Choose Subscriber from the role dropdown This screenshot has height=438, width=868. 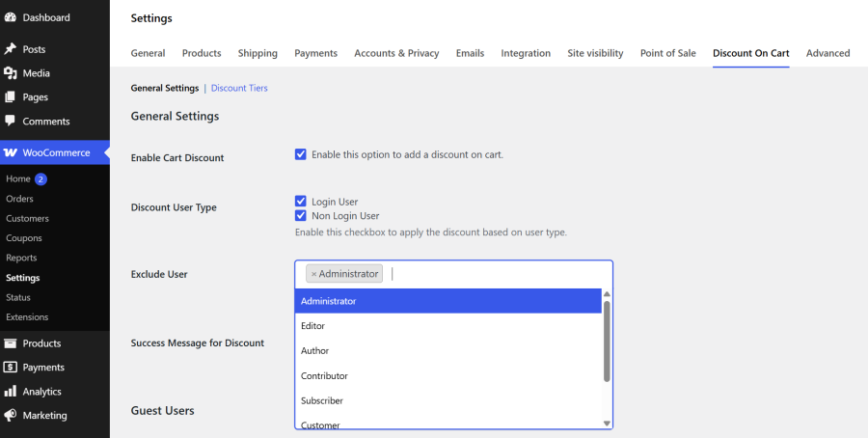[x=448, y=400]
